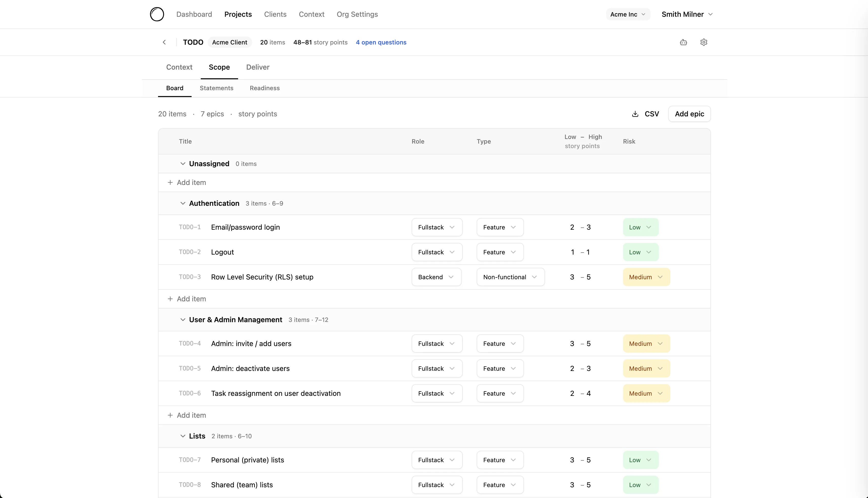Image resolution: width=868 pixels, height=498 pixels.
Task: Open Non-functional type dropdown for RLS setup
Action: click(510, 277)
